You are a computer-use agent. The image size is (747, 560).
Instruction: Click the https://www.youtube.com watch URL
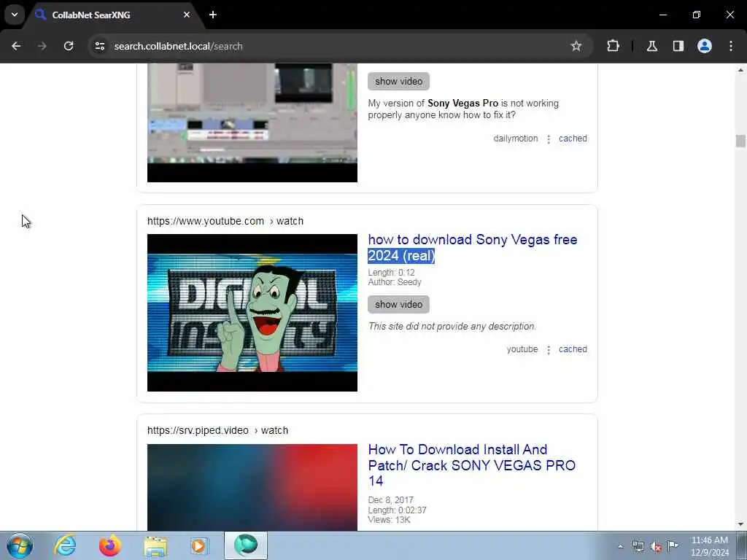(x=225, y=221)
